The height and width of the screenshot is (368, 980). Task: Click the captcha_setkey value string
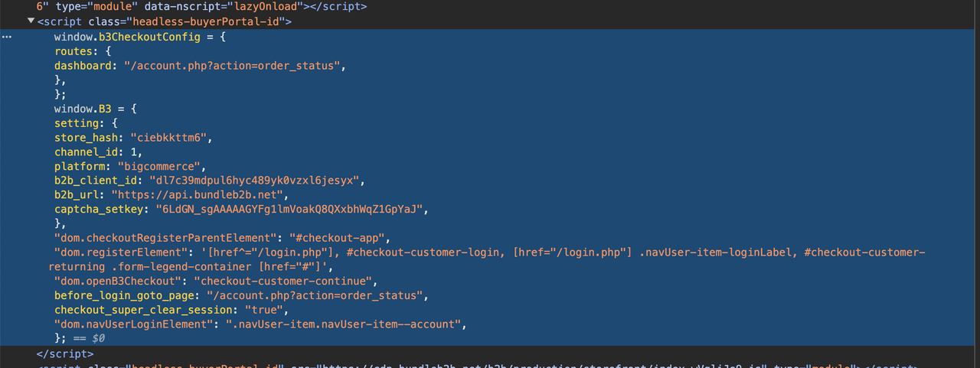click(x=289, y=209)
